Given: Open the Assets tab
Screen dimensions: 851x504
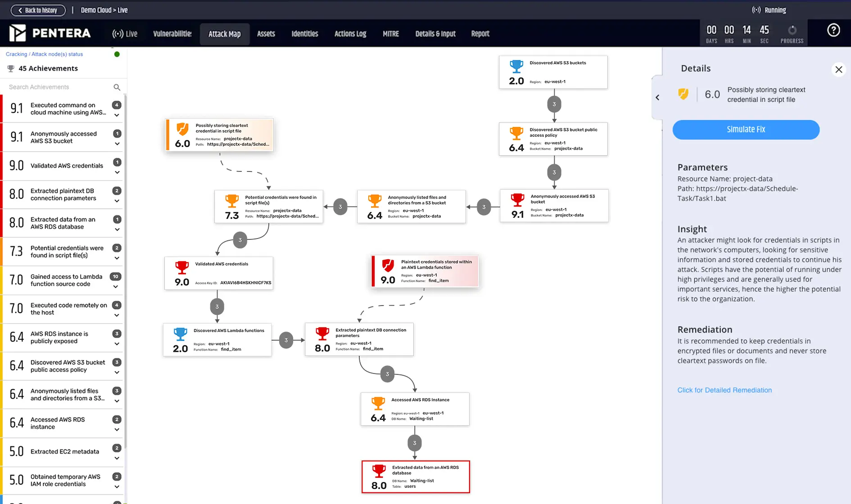Looking at the screenshot, I should (x=266, y=34).
